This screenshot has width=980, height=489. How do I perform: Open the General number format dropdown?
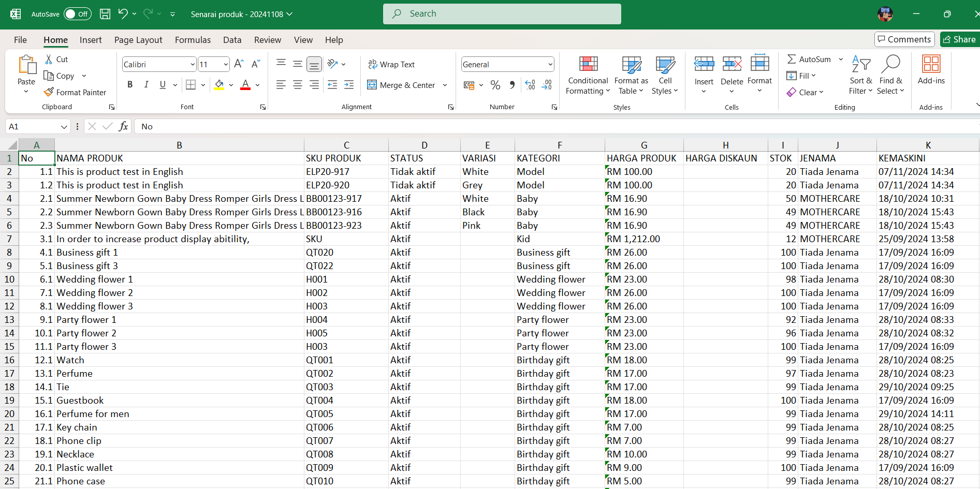coord(550,65)
